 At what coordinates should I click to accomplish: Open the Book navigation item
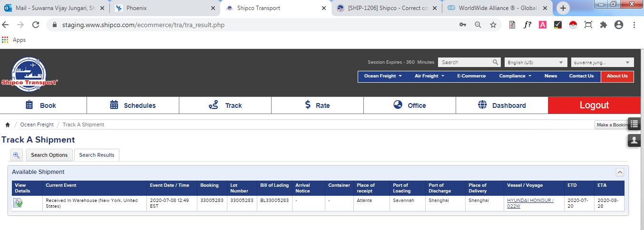pos(43,105)
